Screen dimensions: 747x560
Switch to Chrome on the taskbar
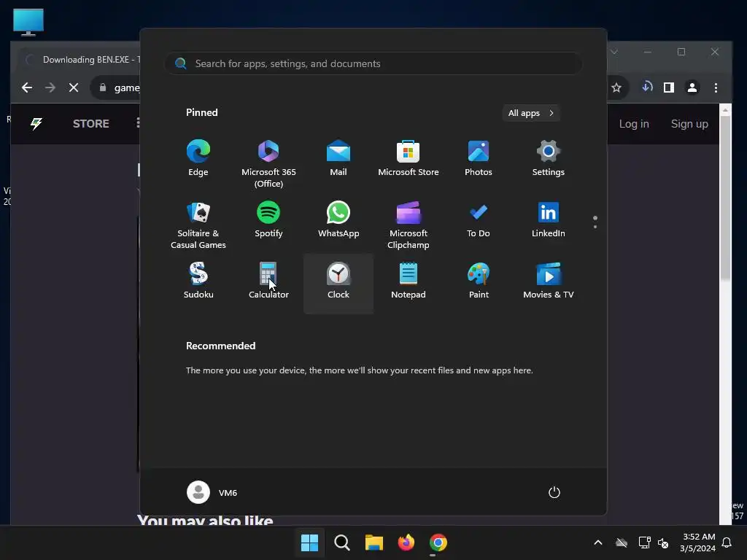438,542
